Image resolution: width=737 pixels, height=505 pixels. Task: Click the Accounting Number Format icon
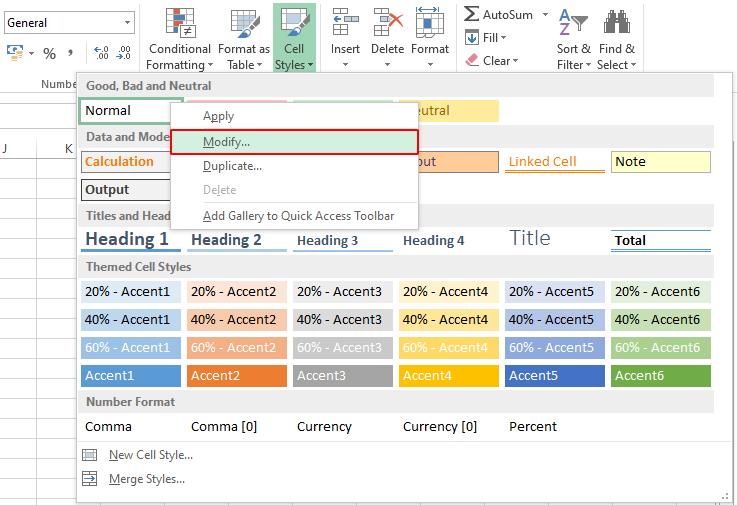[x=15, y=52]
